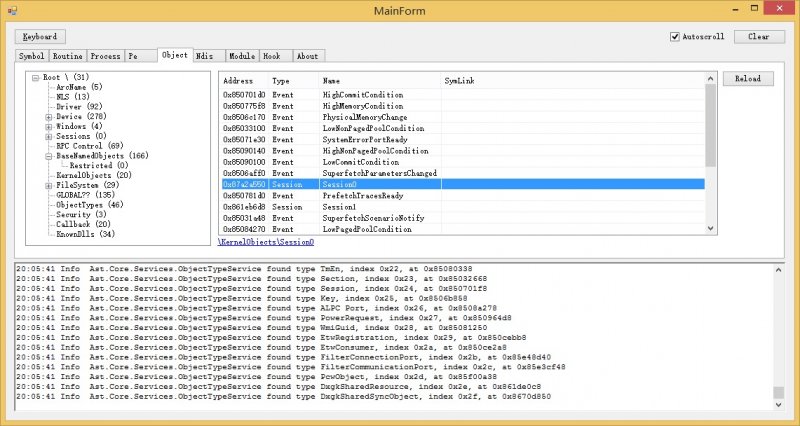The image size is (800, 426).
Task: Select NLS (13) tree item
Action: [72, 97]
